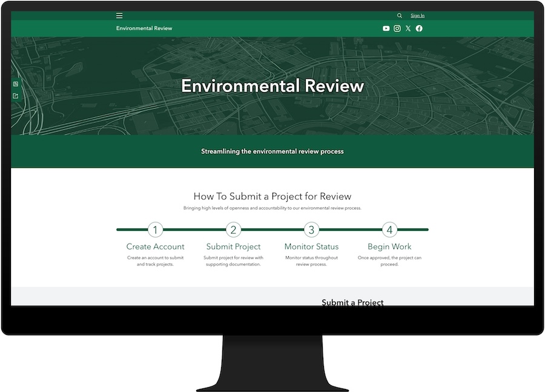Click the share icon in the left sidebar
This screenshot has height=392, width=545.
coord(15,96)
